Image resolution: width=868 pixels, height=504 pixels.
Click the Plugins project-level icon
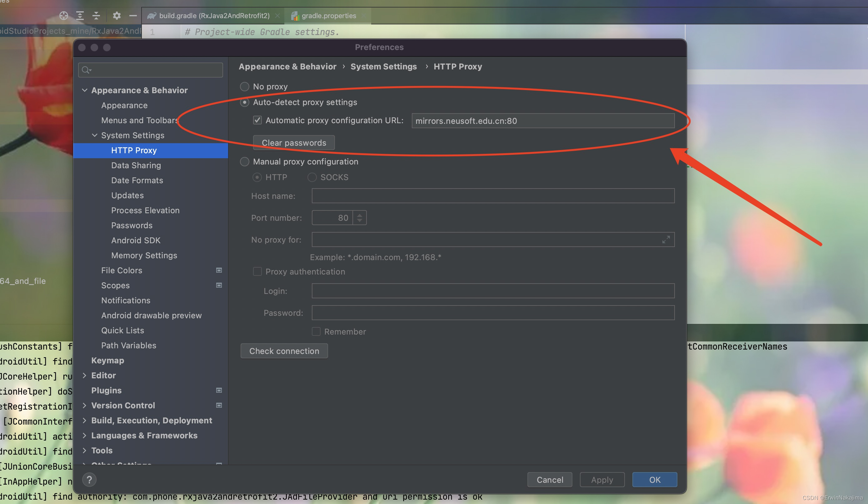pyautogui.click(x=219, y=390)
